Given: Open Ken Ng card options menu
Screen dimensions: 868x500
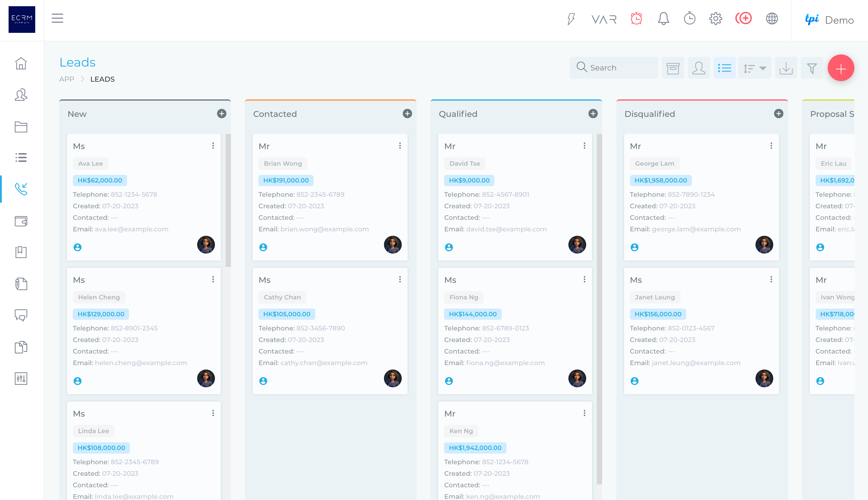Looking at the screenshot, I should point(584,413).
